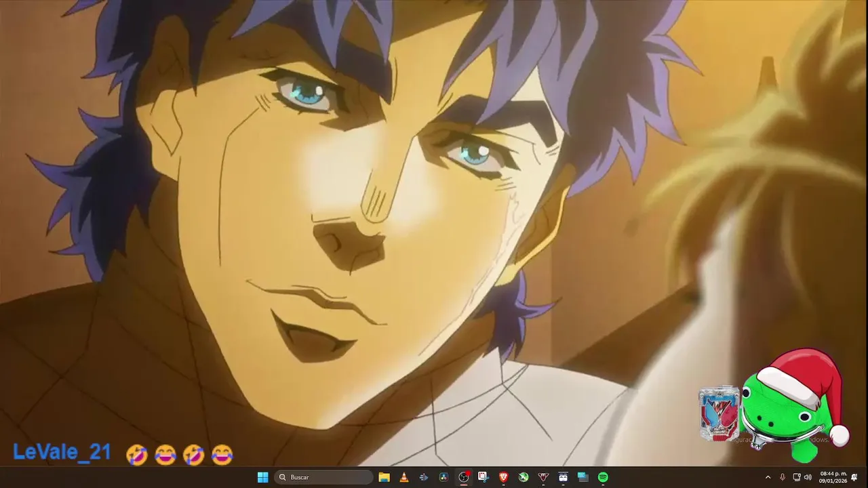Open network status icon in system tray

point(797,477)
